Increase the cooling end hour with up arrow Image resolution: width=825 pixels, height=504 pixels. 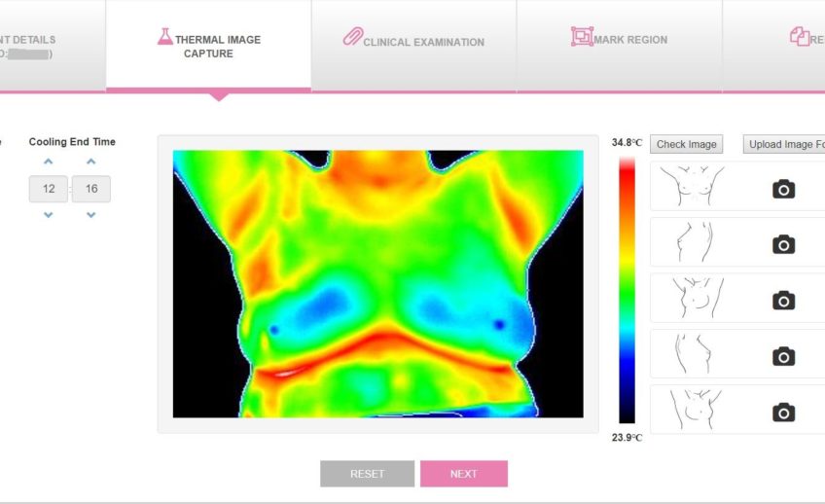click(49, 162)
